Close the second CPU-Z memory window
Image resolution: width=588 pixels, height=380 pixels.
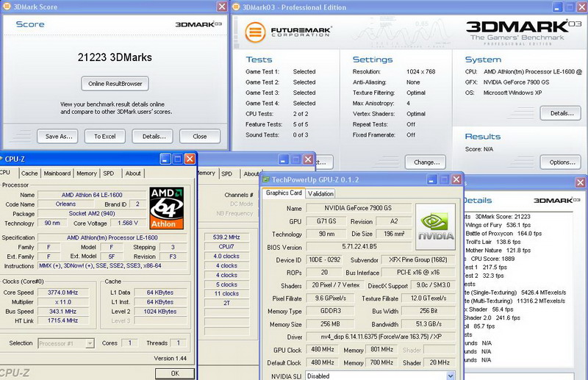click(308, 159)
